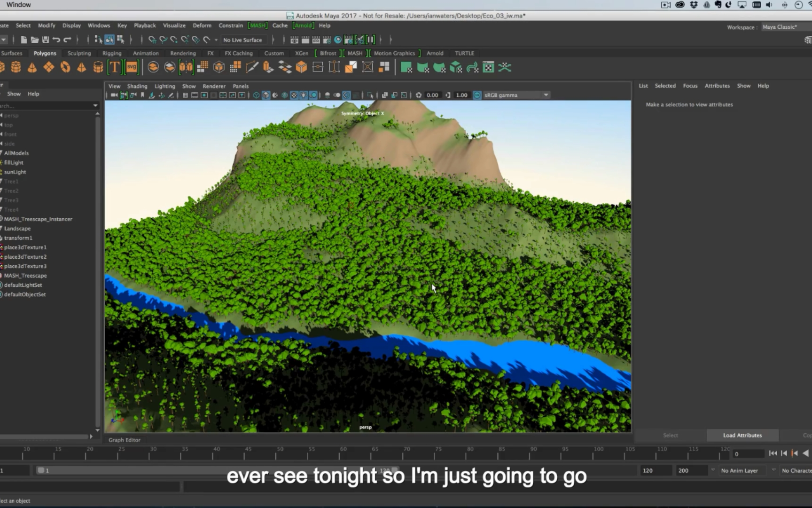Open the snap options dropdown arrow

point(216,40)
